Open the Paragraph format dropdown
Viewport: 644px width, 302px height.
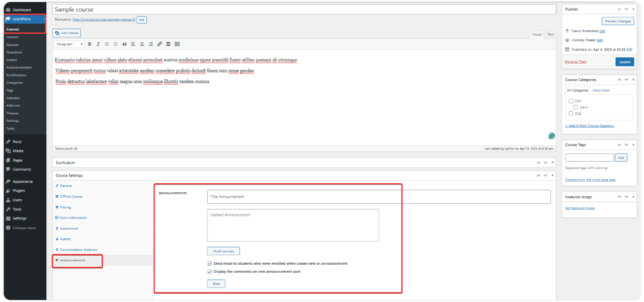tap(69, 44)
